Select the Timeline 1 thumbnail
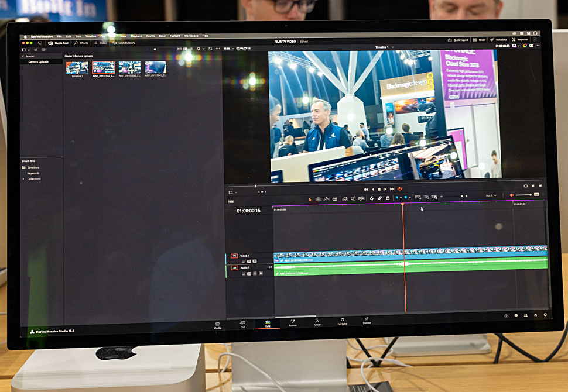Screen dimensions: 568x392 click(77, 68)
